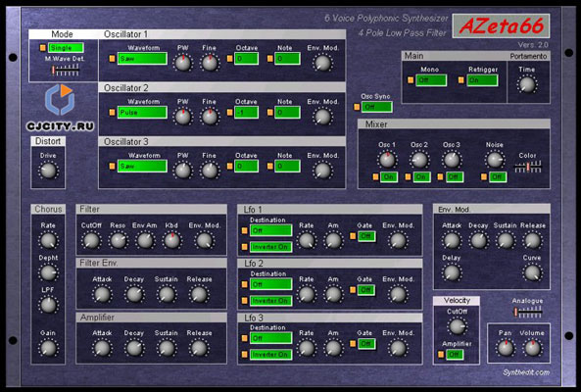Screen dimensions: 581x392
Task: Click the Filter Reso knob
Action: (118, 240)
